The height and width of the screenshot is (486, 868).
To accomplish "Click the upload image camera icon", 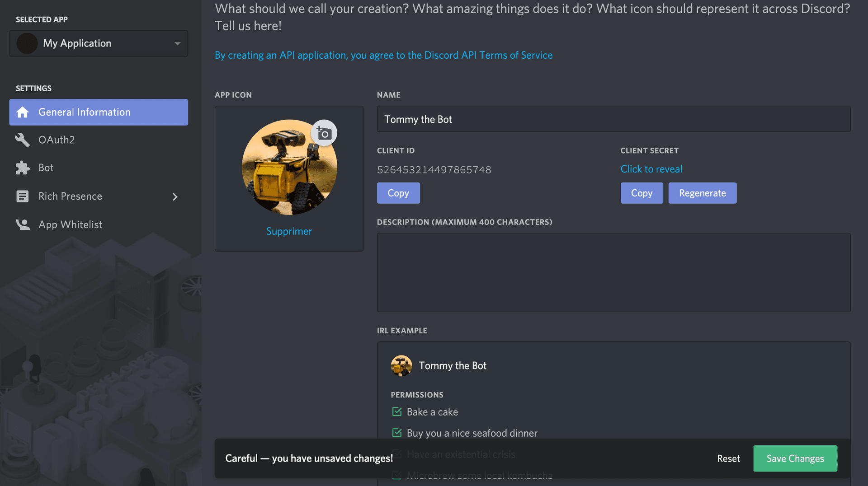I will coord(324,133).
